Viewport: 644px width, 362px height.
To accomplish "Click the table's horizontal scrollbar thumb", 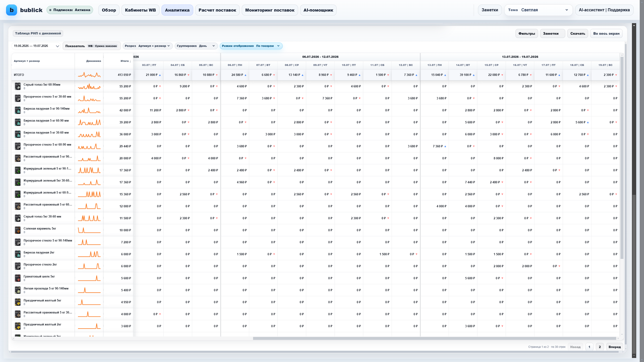I will pyautogui.click(x=434, y=338).
